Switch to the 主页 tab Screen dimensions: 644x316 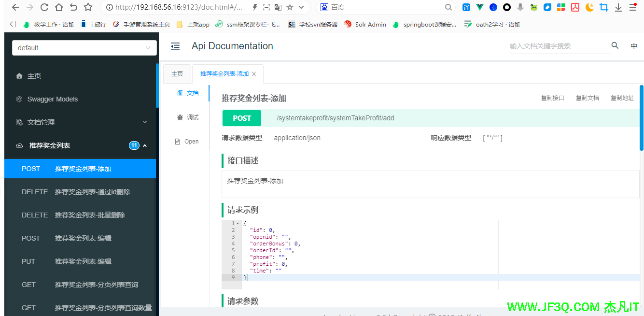coord(177,74)
